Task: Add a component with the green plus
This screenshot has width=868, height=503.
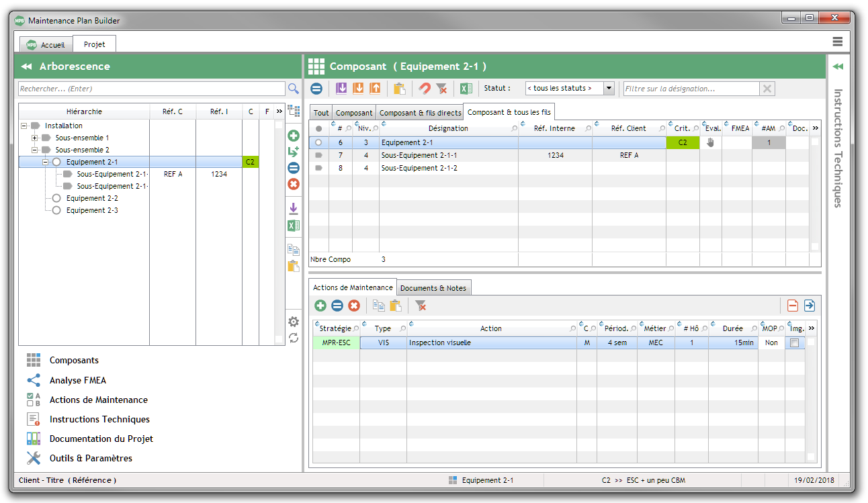Action: tap(294, 136)
